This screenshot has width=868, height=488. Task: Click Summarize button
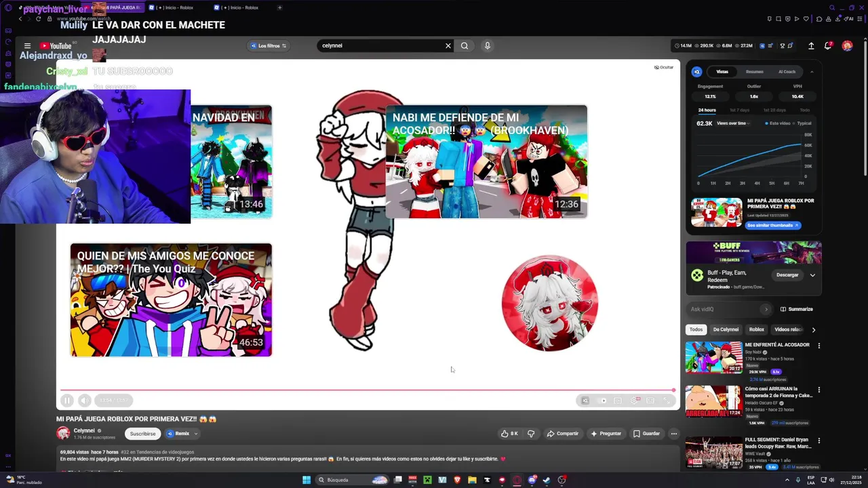click(x=796, y=309)
